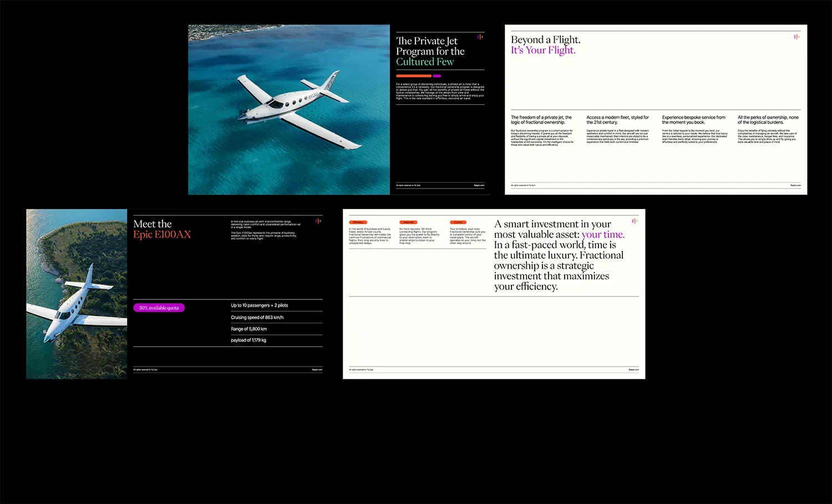Image resolution: width=832 pixels, height=504 pixels.
Task: Click the aerial jet photo over turquoise water
Action: [288, 109]
